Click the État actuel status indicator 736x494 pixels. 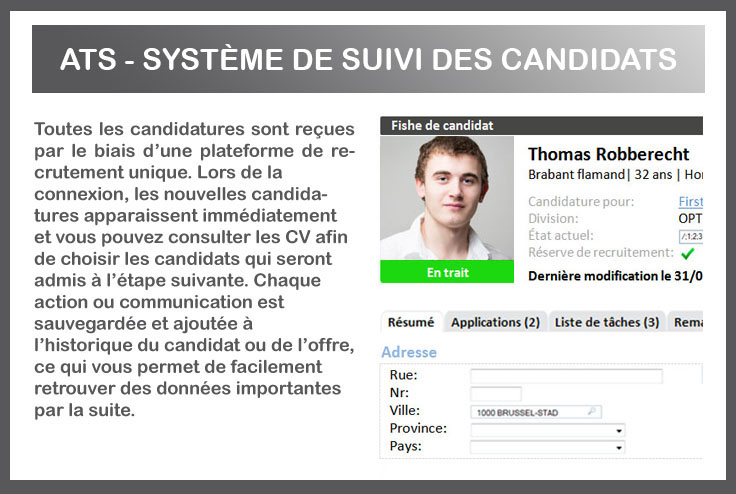(690, 236)
